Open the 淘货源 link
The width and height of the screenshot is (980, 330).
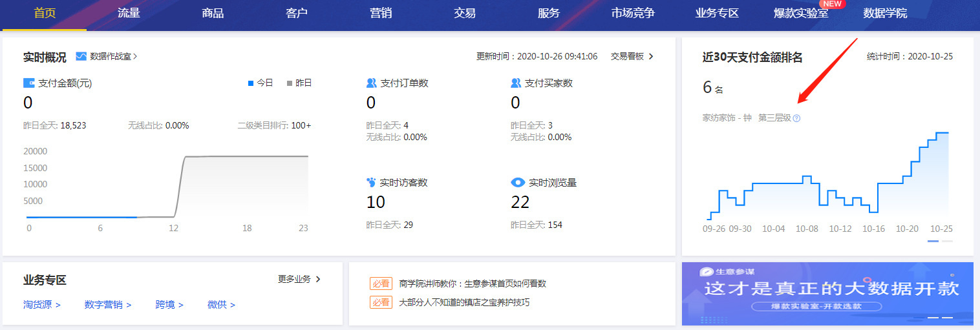pyautogui.click(x=41, y=304)
